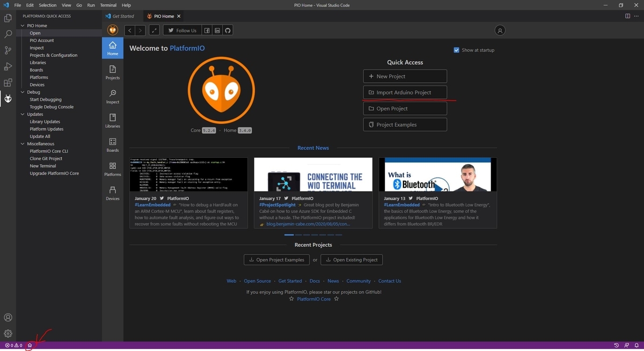
Task: Click the expand fullscreen arrows button
Action: pos(154,31)
